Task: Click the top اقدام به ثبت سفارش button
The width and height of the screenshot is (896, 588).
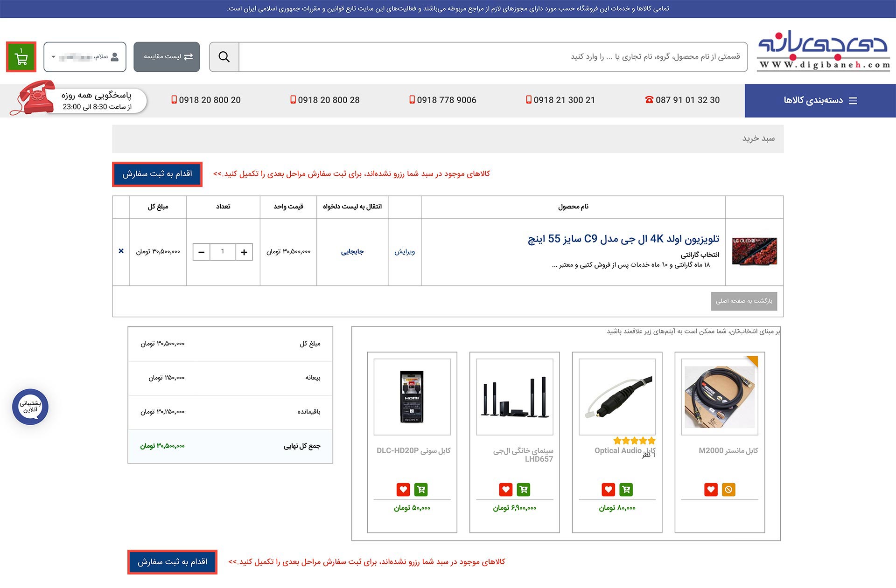Action: 157,174
